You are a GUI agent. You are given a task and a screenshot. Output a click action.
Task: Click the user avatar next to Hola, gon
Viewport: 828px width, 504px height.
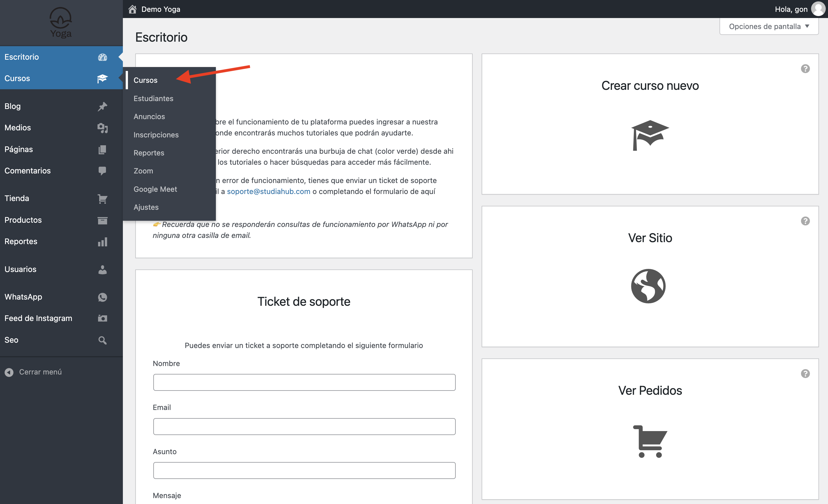tap(819, 9)
